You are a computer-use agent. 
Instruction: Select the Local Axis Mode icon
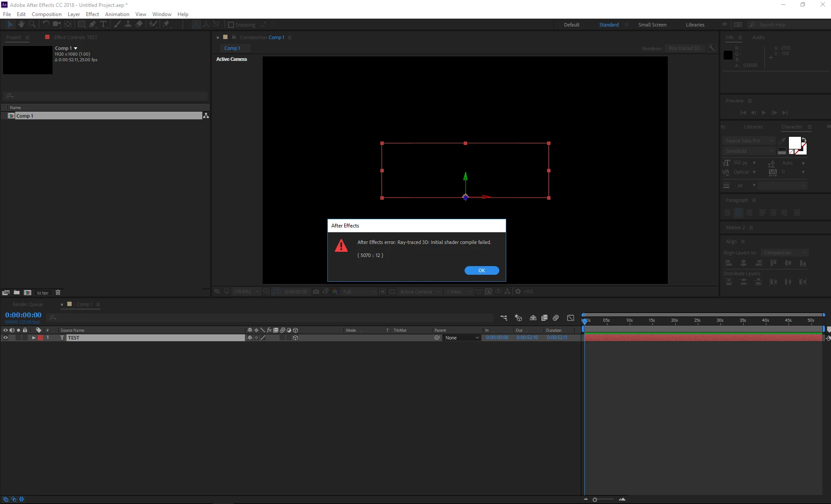pyautogui.click(x=196, y=25)
